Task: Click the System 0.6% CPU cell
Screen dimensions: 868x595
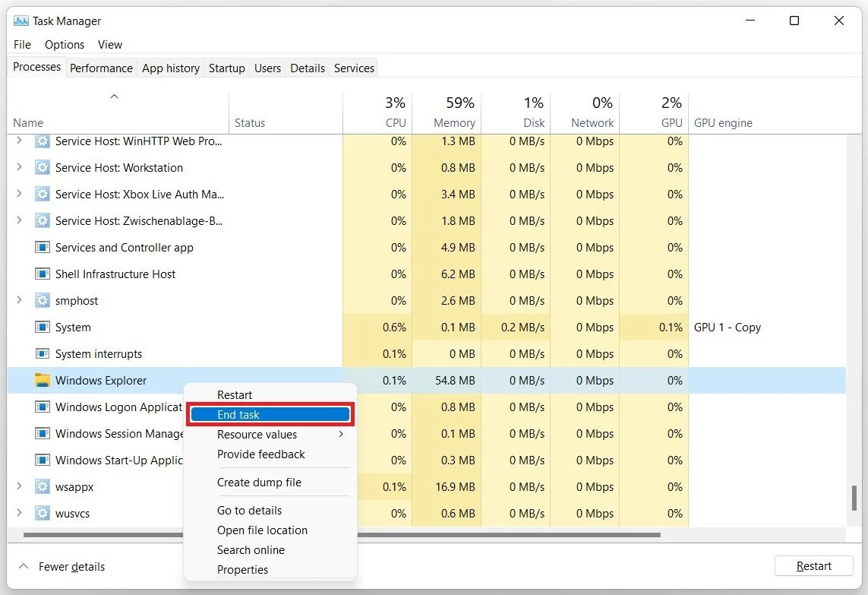Action: (377, 328)
